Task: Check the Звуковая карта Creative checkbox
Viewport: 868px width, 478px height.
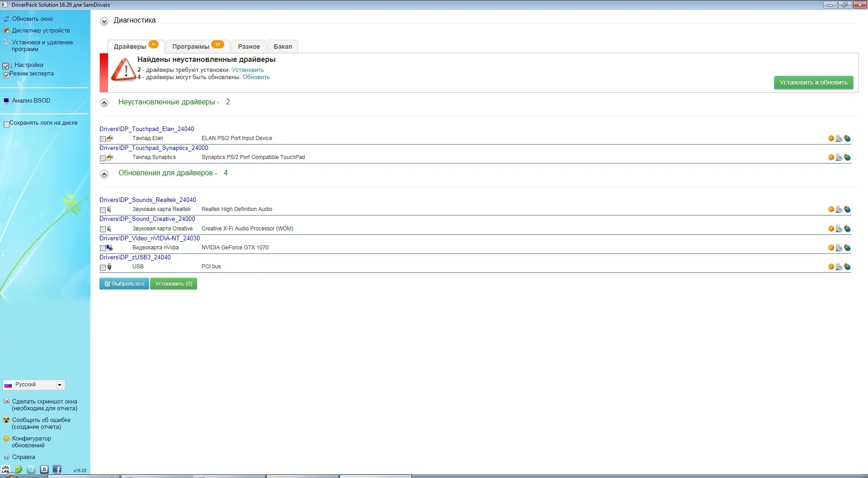Action: [x=103, y=230]
